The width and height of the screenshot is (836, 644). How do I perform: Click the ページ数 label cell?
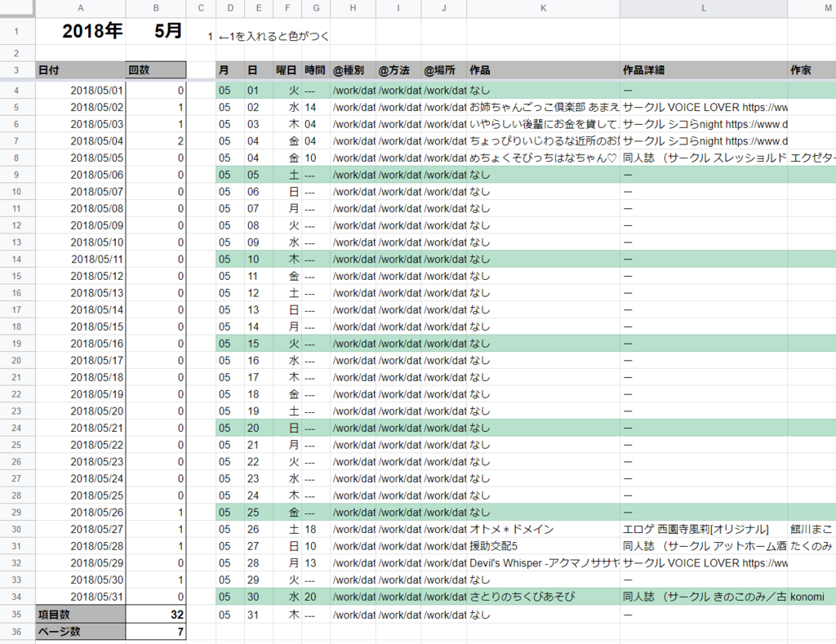click(81, 631)
